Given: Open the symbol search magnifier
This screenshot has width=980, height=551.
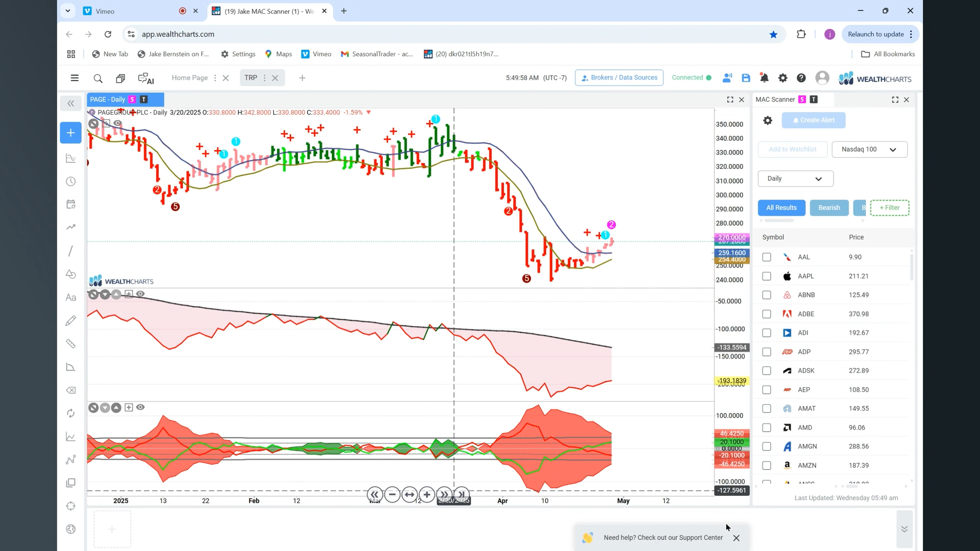Looking at the screenshot, I should pos(98,78).
